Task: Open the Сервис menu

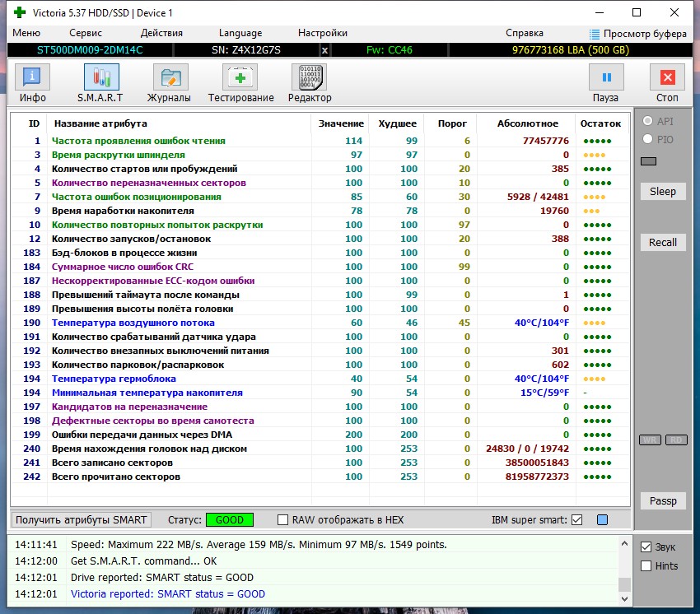Action: point(86,33)
